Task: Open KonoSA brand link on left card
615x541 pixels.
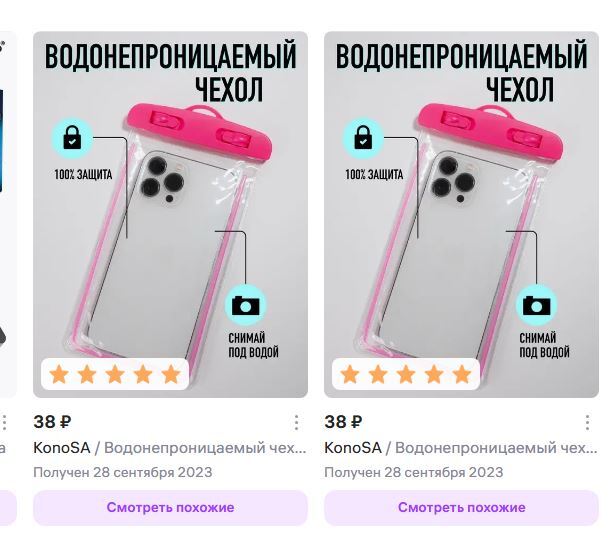Action: [x=62, y=448]
